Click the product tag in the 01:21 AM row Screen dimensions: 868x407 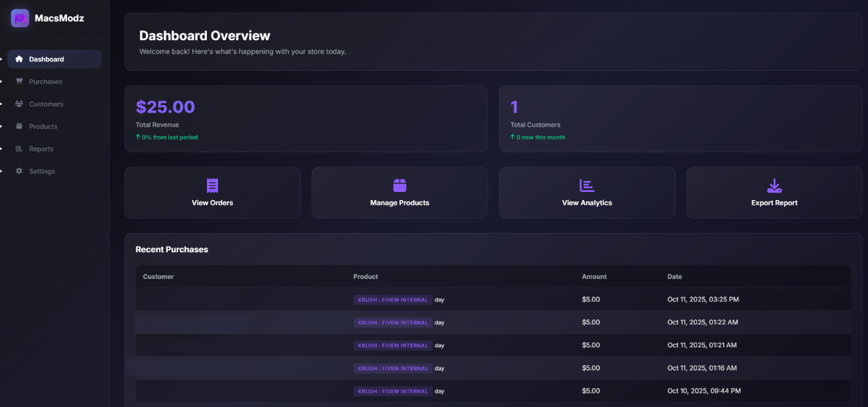(x=393, y=345)
